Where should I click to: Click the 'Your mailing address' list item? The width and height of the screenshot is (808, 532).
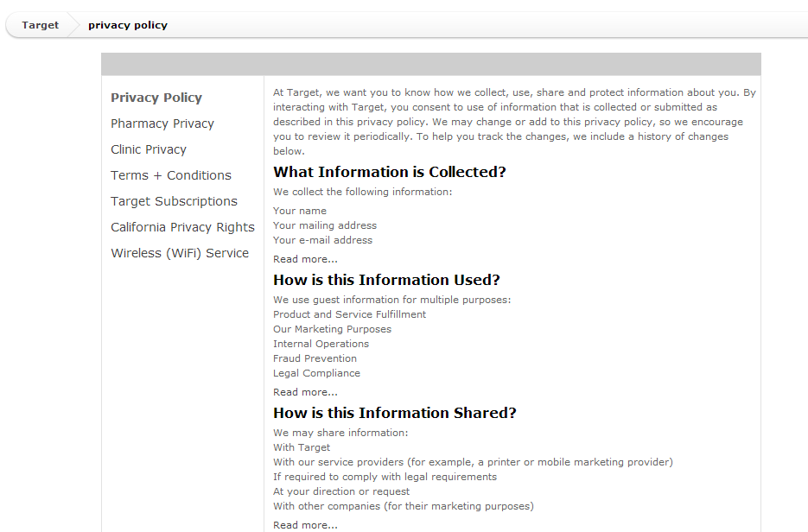[x=325, y=225]
